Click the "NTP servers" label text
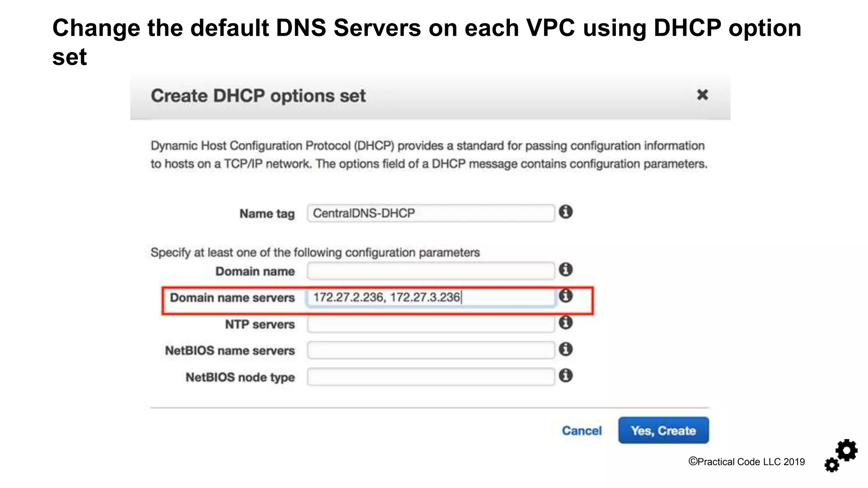 tap(260, 324)
